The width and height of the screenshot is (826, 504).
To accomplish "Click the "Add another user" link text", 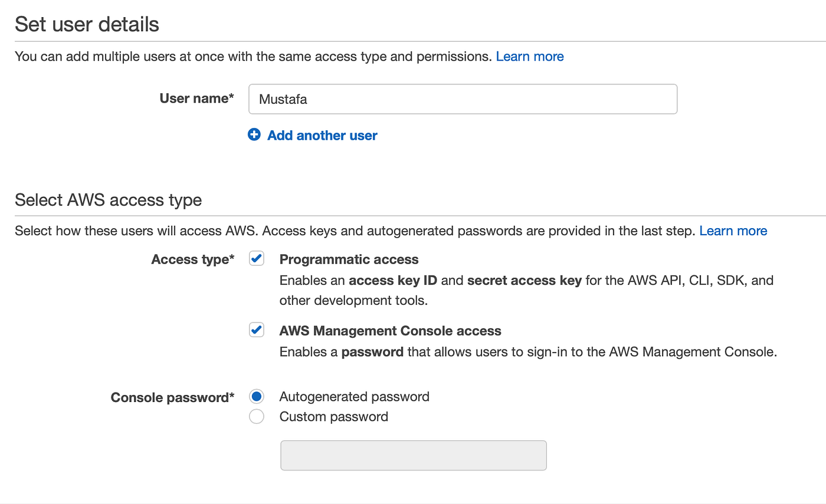I will 322,136.
